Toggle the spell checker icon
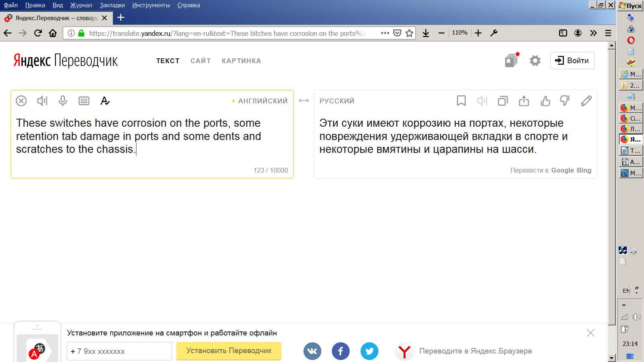This screenshot has height=362, width=644. click(x=105, y=101)
